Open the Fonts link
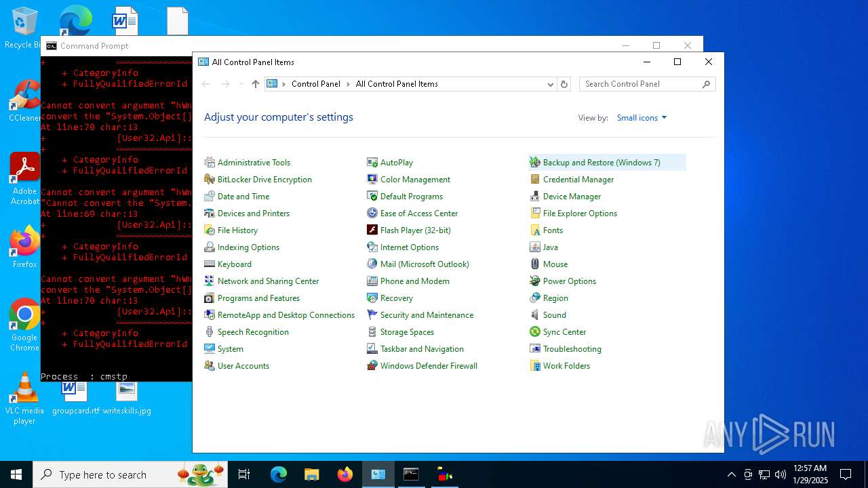Image resolution: width=868 pixels, height=488 pixels. [x=553, y=230]
